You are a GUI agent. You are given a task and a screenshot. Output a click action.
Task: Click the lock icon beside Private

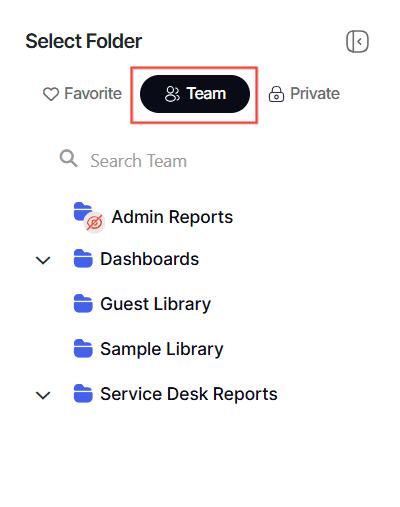coord(276,94)
